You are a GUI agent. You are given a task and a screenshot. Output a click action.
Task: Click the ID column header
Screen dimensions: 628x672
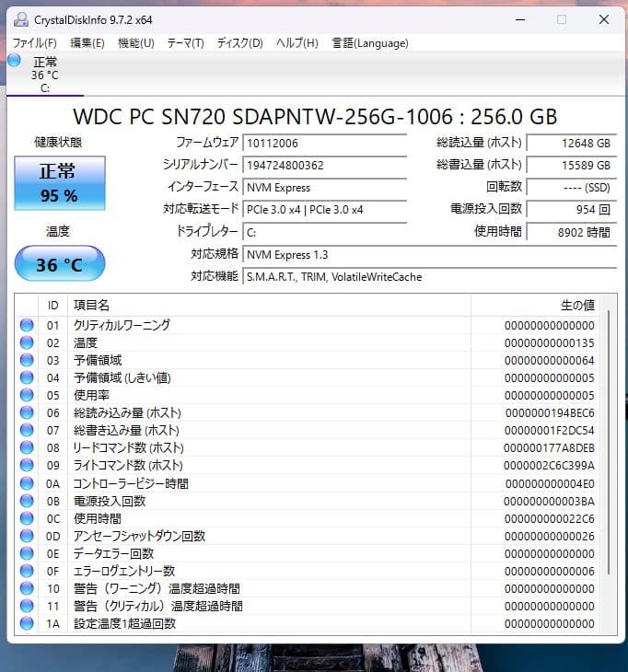52,305
